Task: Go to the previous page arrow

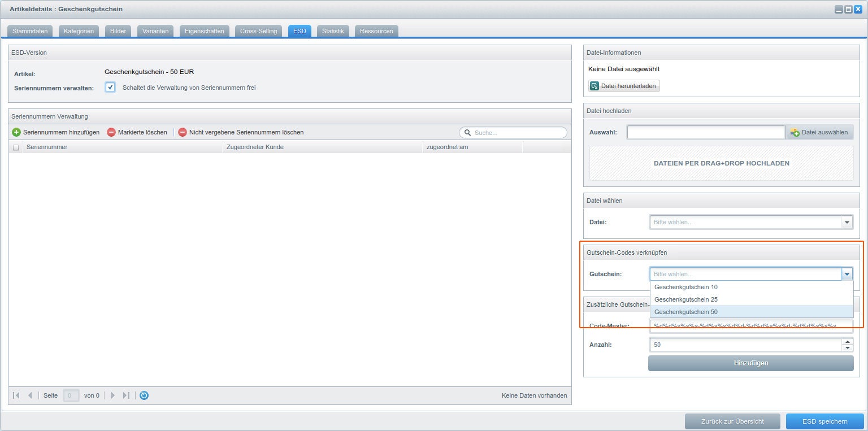Action: coord(30,395)
